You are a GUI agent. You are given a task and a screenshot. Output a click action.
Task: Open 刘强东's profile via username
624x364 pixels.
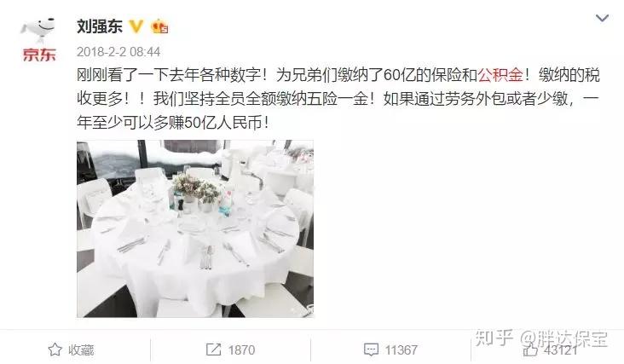[100, 26]
